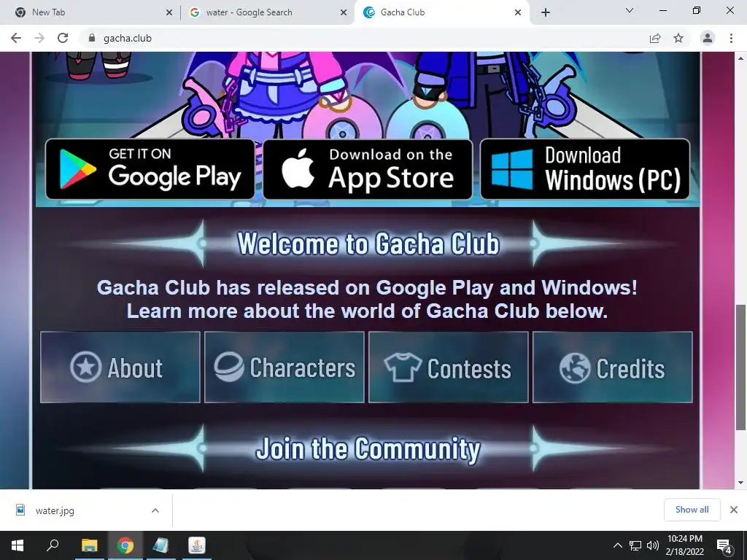Open the Chrome profile avatar

(x=708, y=38)
